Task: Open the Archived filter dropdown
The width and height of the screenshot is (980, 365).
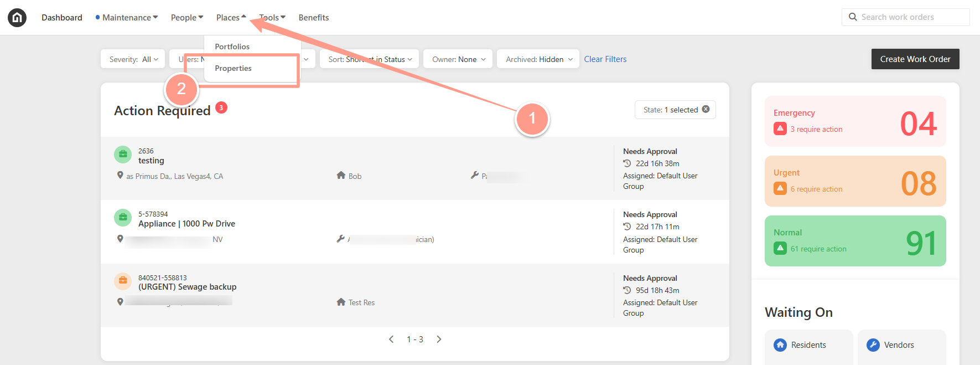Action: point(538,59)
